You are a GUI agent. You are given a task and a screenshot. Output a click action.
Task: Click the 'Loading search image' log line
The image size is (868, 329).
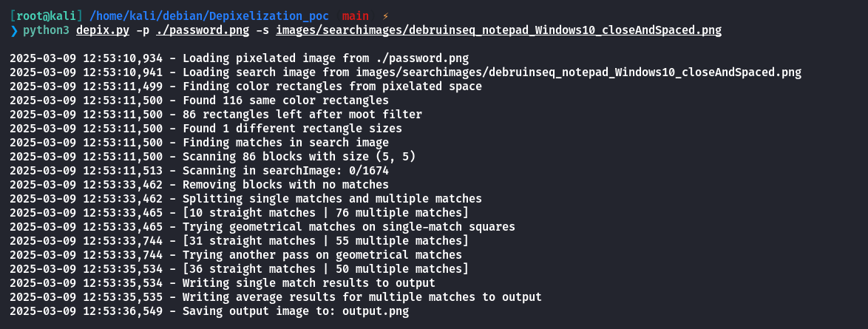405,72
